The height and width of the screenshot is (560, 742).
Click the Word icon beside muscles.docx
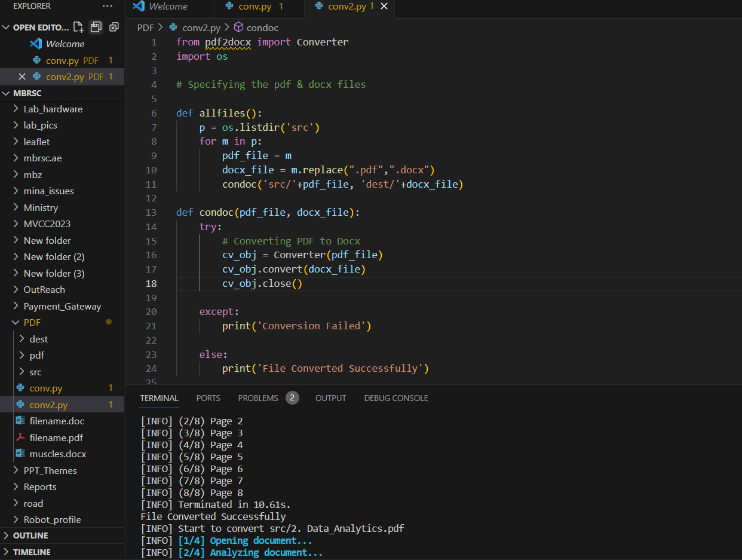20,454
